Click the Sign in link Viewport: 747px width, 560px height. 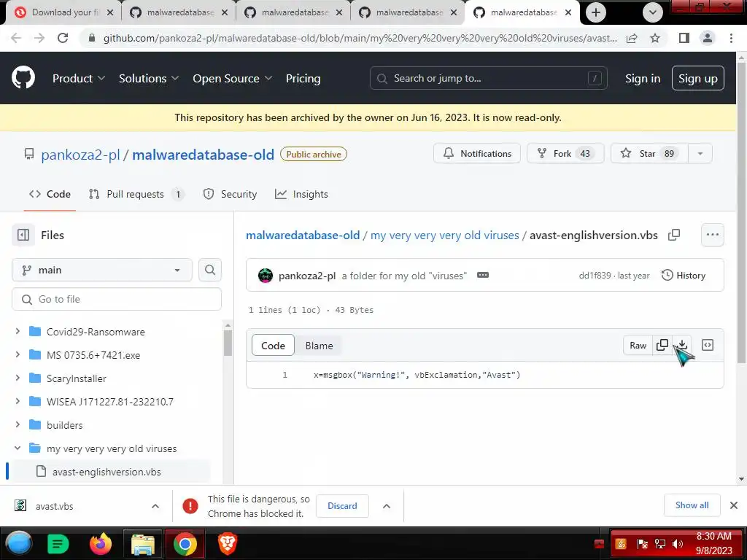click(x=642, y=79)
